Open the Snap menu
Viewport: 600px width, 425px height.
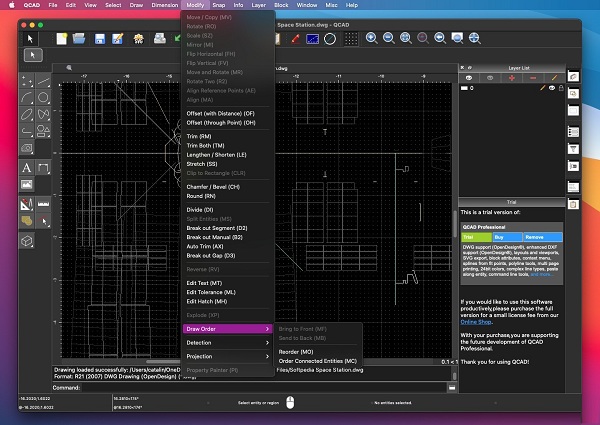(218, 5)
